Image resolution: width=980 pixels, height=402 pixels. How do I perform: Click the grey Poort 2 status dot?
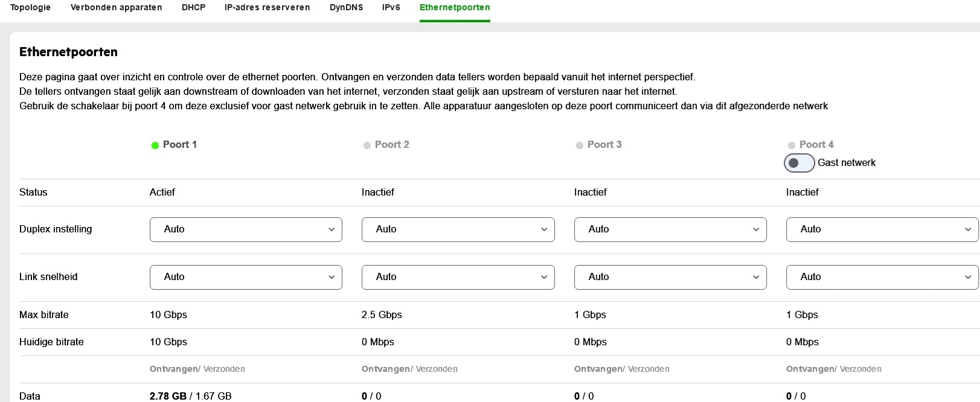click(367, 145)
